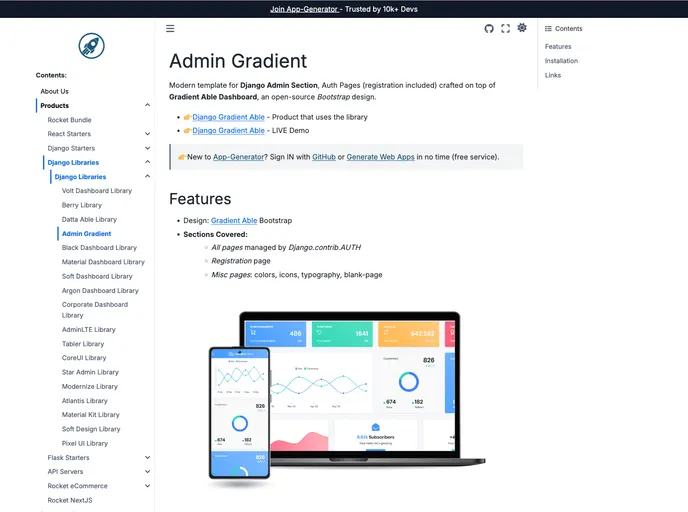Open API Servers section
The width and height of the screenshot is (688, 512).
point(65,472)
